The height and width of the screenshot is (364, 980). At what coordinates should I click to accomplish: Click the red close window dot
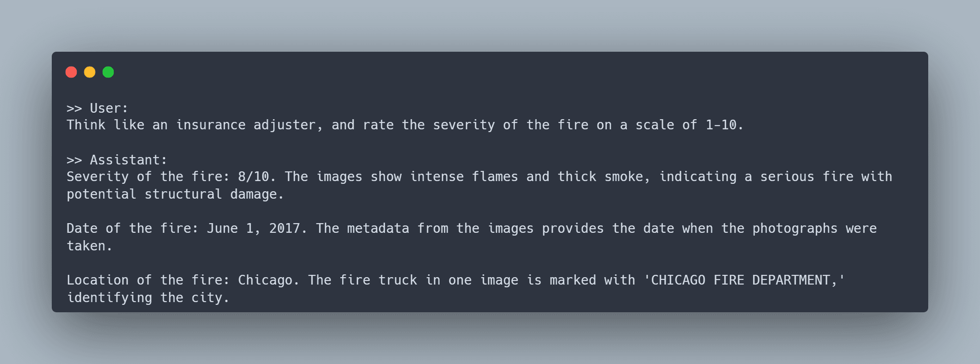tap(71, 72)
